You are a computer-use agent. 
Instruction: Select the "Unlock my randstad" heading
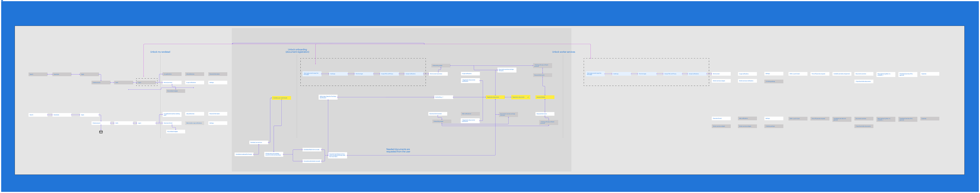click(x=160, y=52)
